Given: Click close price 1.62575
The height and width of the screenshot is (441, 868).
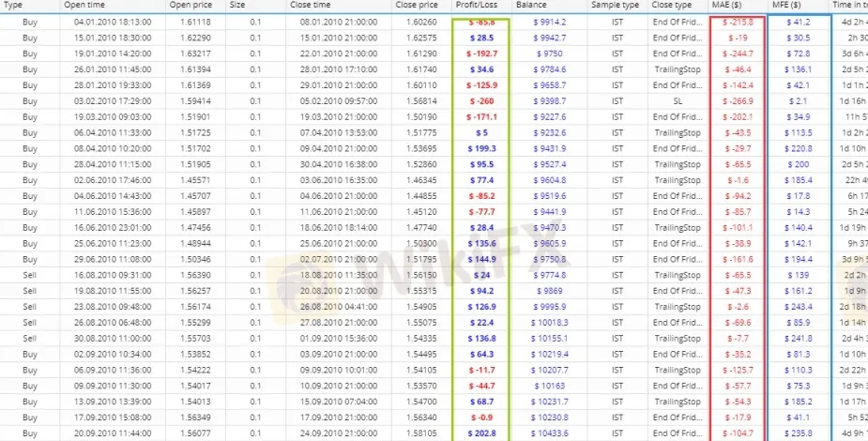Looking at the screenshot, I should pos(421,38).
